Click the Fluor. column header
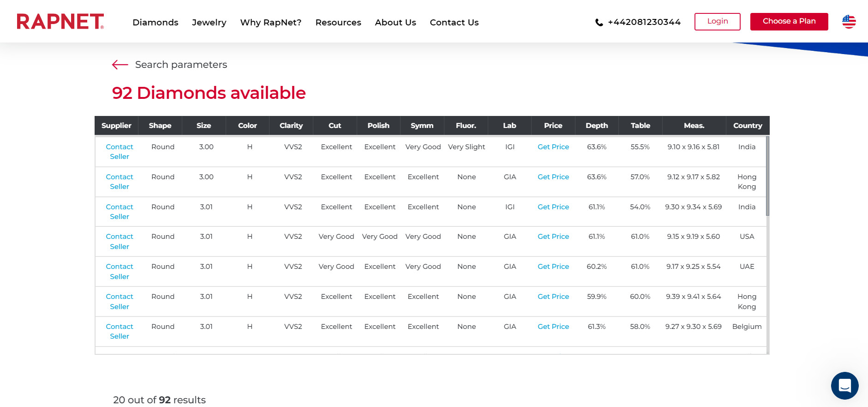This screenshot has width=868, height=407. click(x=466, y=126)
